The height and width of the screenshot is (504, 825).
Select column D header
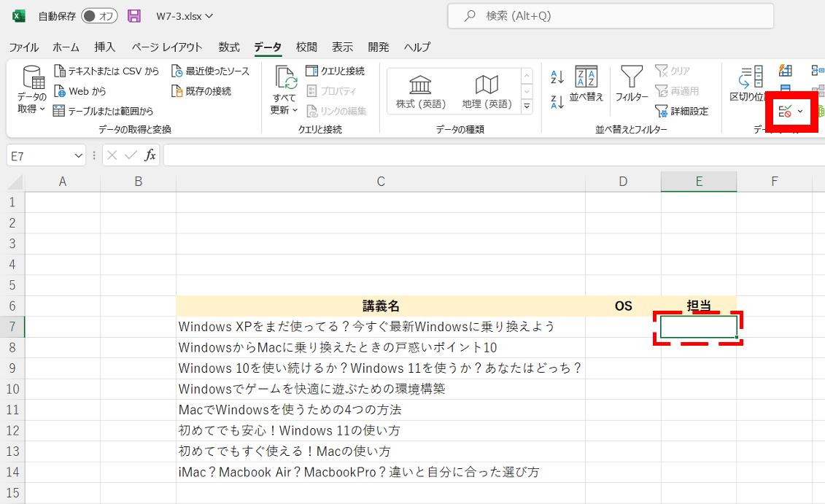tap(623, 182)
